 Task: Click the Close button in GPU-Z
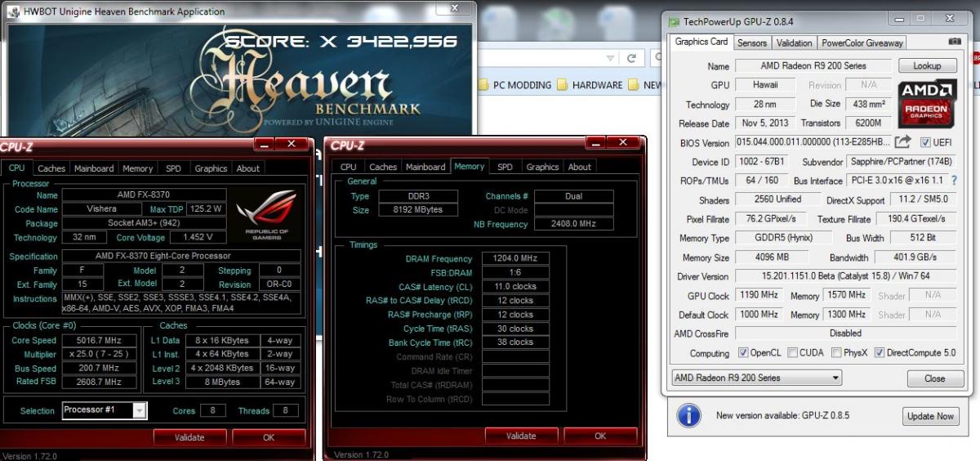click(934, 378)
